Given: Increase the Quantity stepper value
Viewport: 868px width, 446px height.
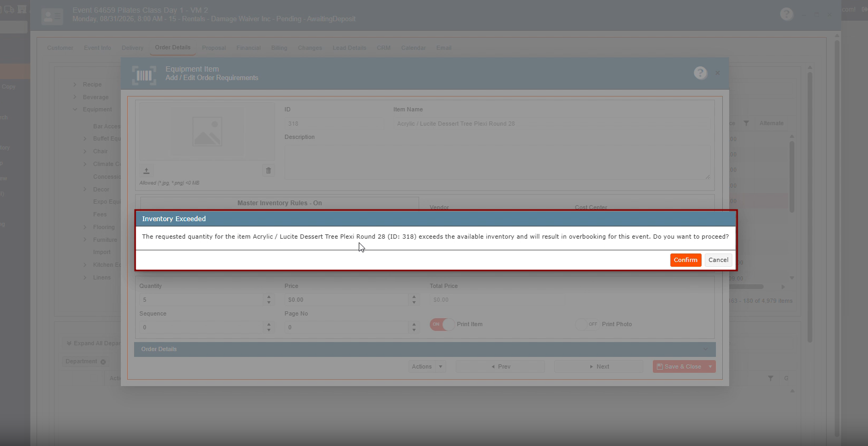Looking at the screenshot, I should [269, 297].
